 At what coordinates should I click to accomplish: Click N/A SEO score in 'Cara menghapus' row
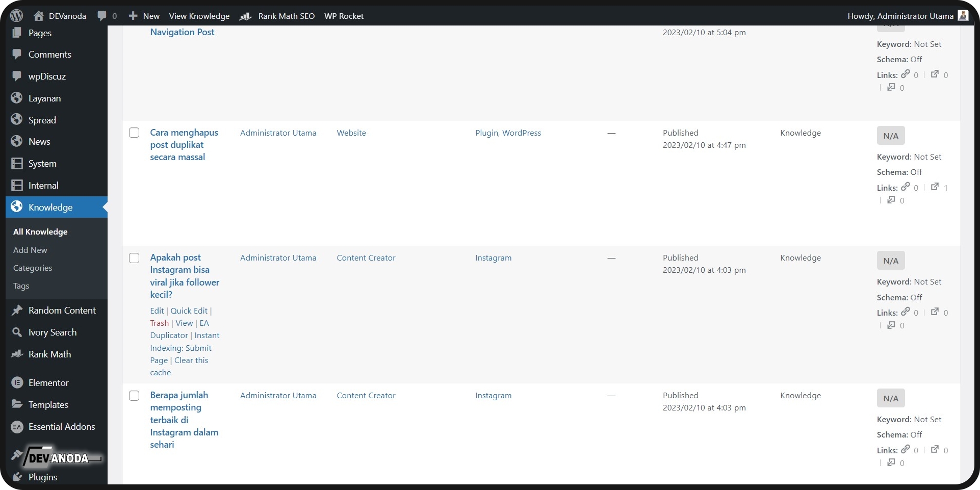tap(891, 136)
